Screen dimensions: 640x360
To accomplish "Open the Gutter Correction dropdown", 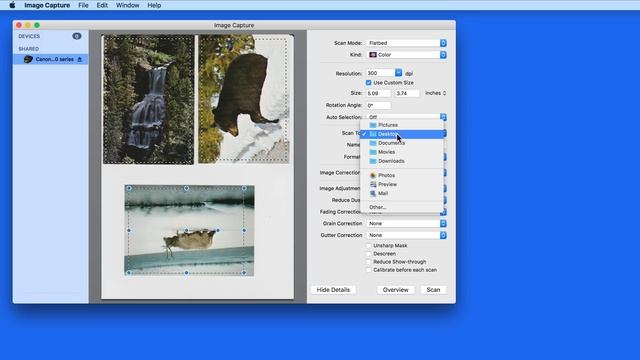I will tap(406, 235).
